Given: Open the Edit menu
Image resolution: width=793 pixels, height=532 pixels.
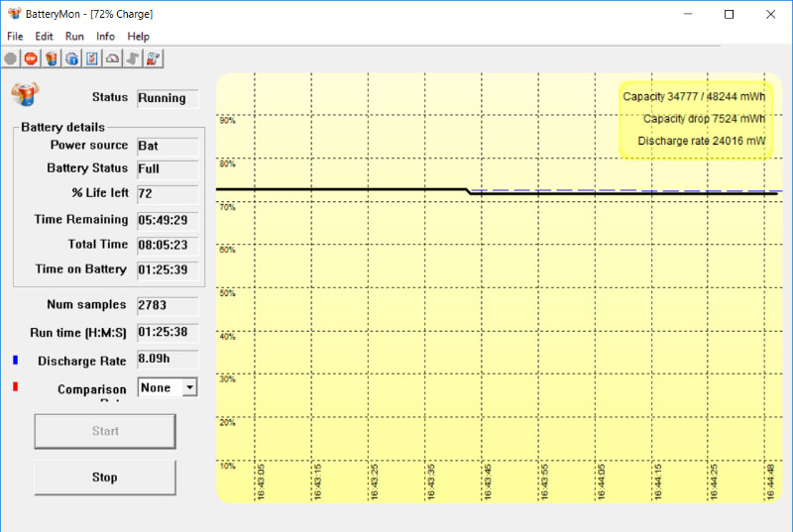Looking at the screenshot, I should tap(44, 36).
